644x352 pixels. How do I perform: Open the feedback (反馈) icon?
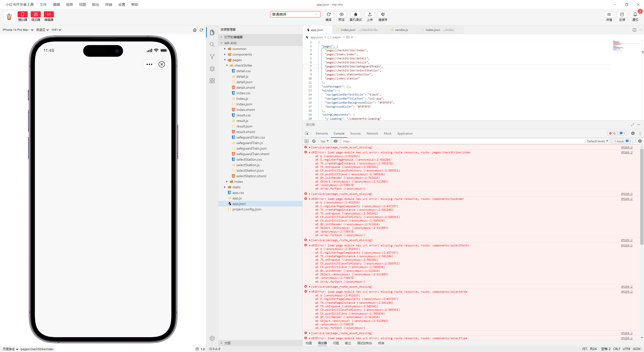[x=622, y=14]
